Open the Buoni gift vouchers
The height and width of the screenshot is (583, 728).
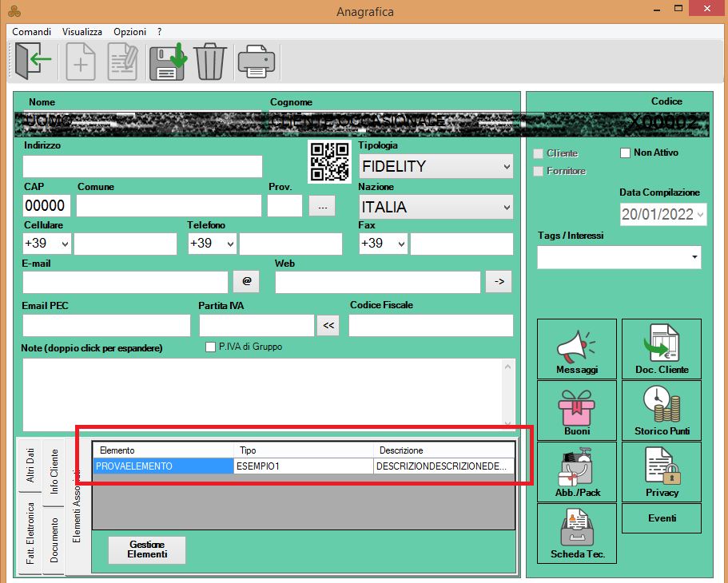point(577,410)
